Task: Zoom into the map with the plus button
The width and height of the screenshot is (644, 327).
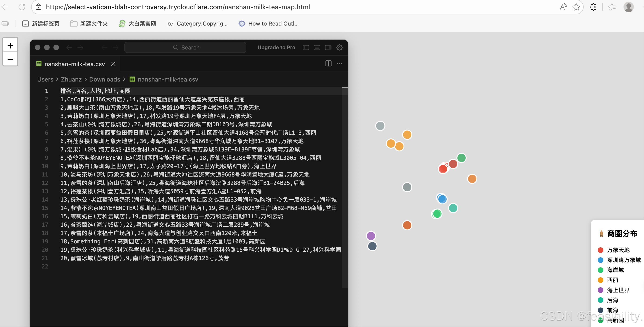Action: click(10, 45)
